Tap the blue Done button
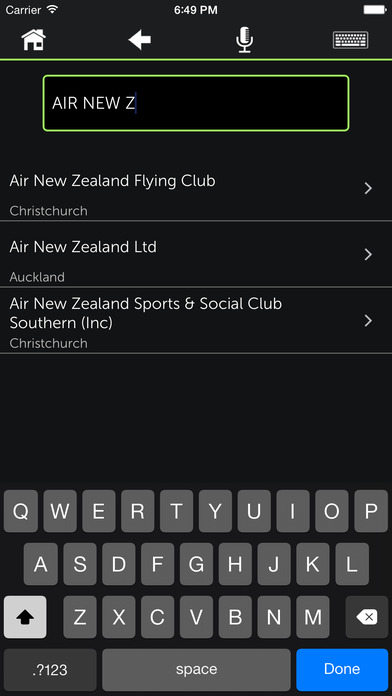 [x=342, y=669]
